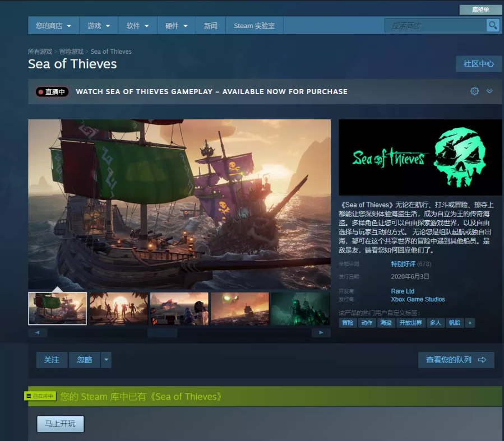Open the 您的商店 dropdown menu
The width and height of the screenshot is (504, 441).
pos(53,26)
